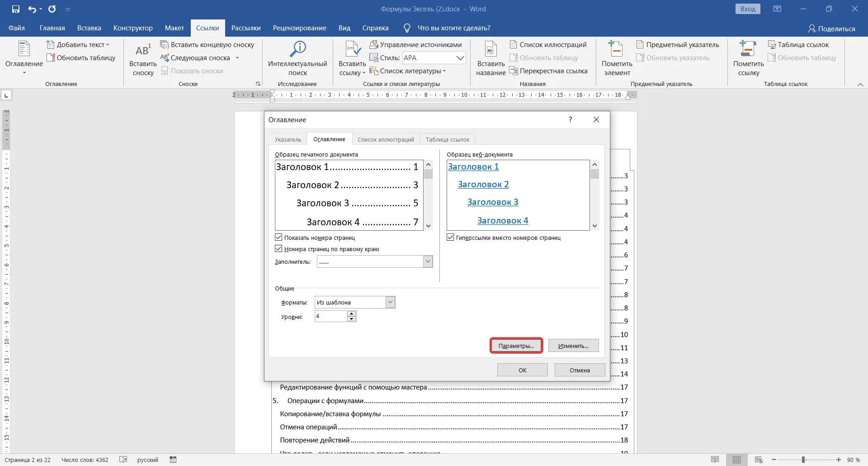Click the dialog help question mark
The height and width of the screenshot is (466, 868).
(570, 119)
